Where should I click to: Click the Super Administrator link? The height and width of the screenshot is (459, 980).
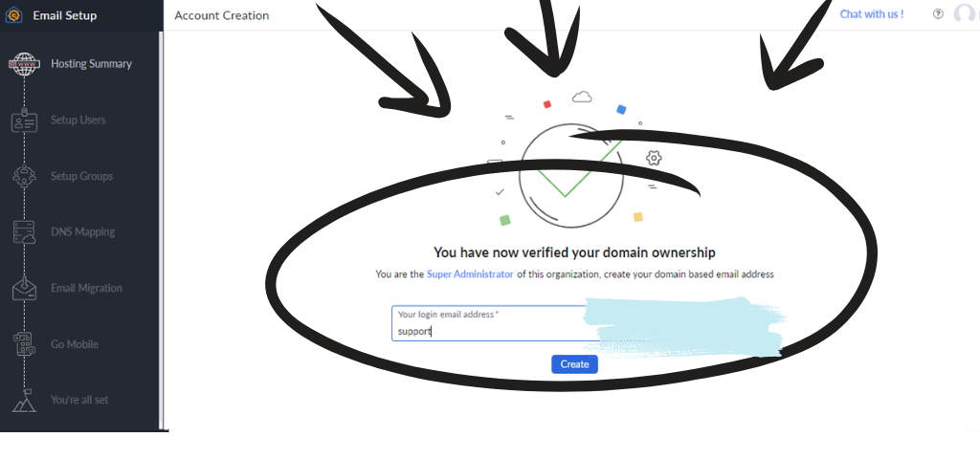pos(470,274)
